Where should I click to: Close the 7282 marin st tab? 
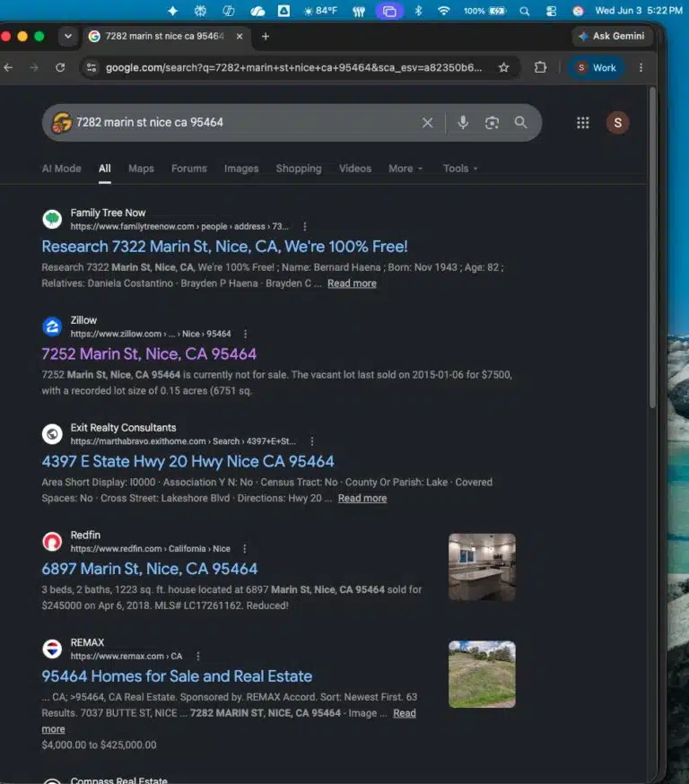click(x=240, y=36)
